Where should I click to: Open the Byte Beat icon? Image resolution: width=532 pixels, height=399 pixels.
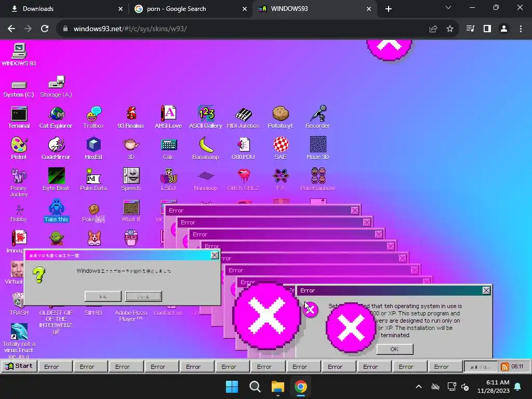[x=56, y=180]
